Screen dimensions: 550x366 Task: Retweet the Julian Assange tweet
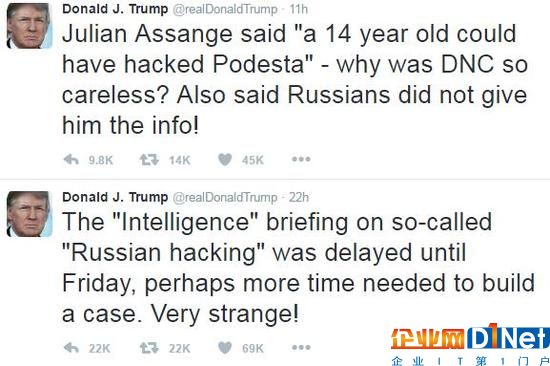[149, 160]
